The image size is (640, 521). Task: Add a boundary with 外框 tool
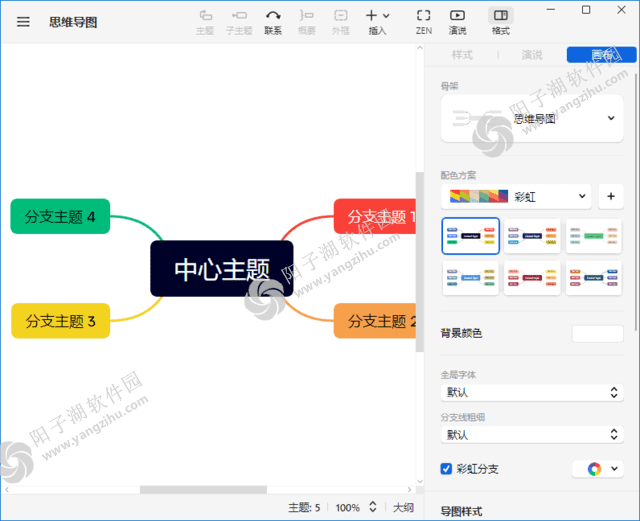[x=340, y=22]
